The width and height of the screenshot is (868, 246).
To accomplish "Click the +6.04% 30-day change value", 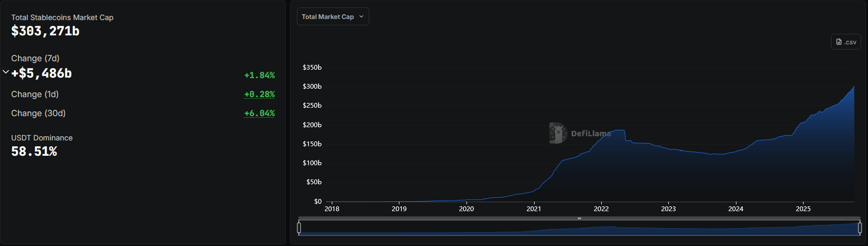I will (259, 113).
